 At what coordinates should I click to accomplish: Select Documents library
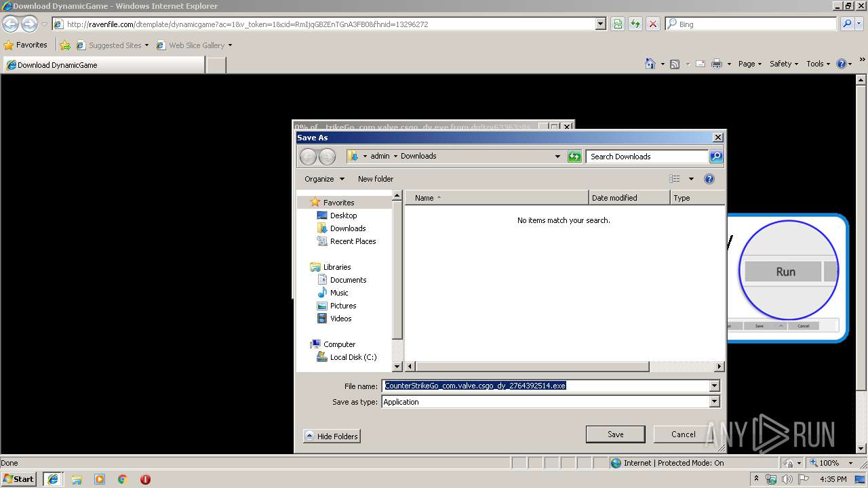[x=342, y=280]
